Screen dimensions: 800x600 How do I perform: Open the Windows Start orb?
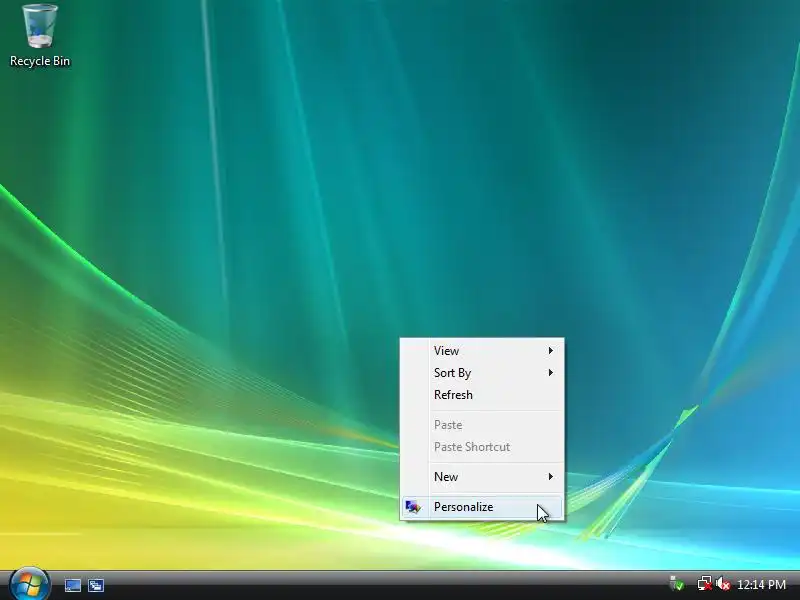(30, 585)
